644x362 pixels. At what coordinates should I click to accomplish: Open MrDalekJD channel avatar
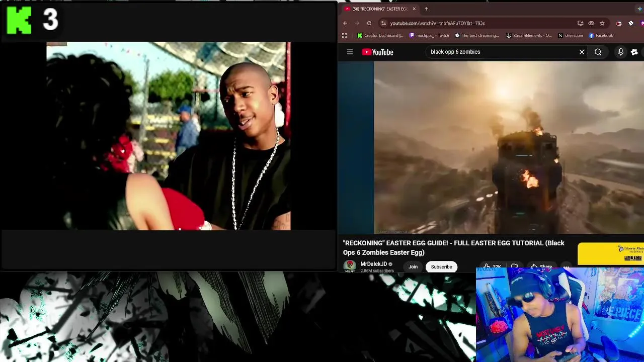(x=350, y=266)
